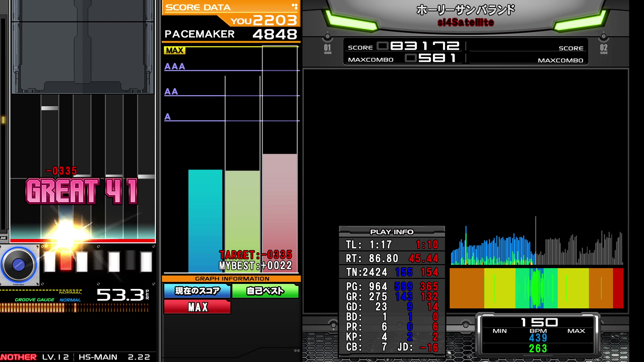Select the 現在のスコア graph label
This screenshot has width=644, height=362.
click(x=197, y=291)
